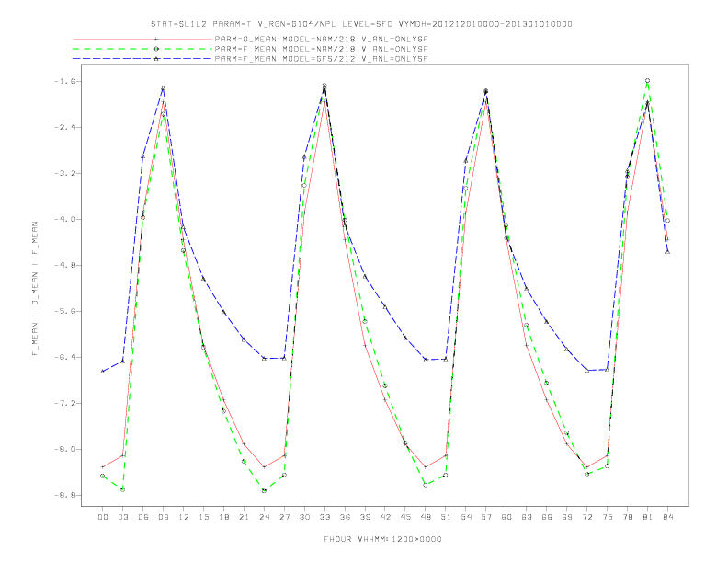Click the chart title line starting STAT=SL1L2
728x563 pixels.
(361, 24)
